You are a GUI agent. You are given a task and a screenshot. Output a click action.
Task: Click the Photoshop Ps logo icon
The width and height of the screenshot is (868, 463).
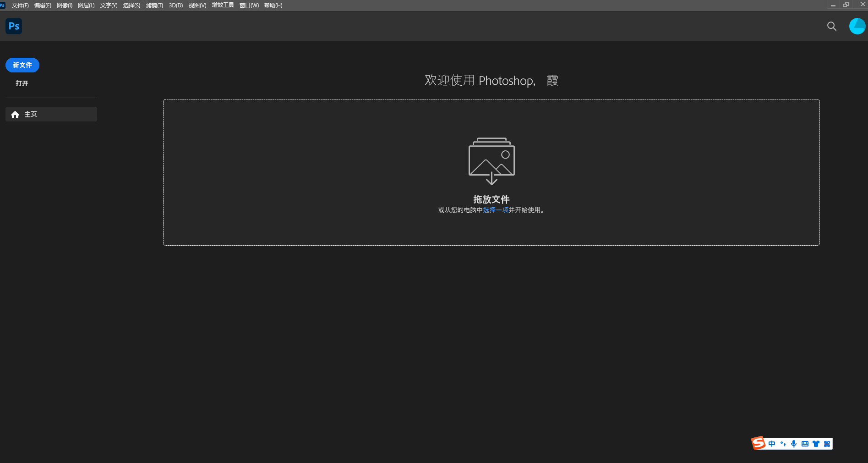pos(14,26)
